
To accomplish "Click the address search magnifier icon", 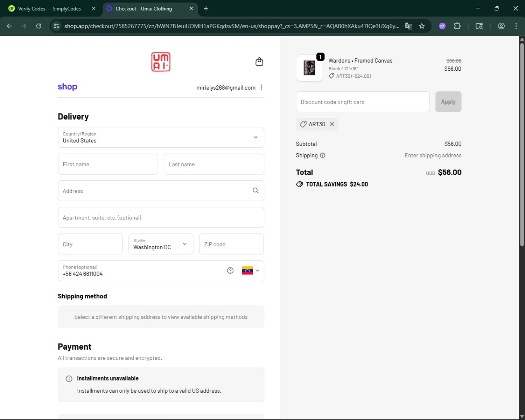I will point(255,191).
